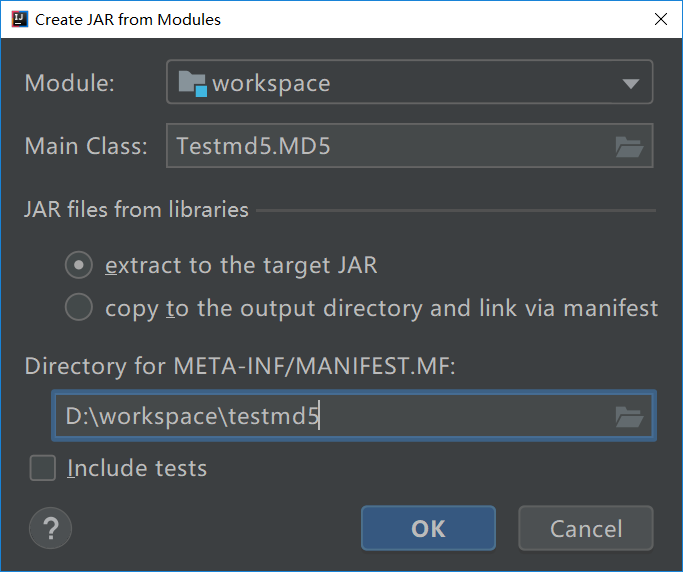Viewport: 684px width, 573px height.
Task: Close the Create JAR from Modules dialog
Action: pos(659,19)
